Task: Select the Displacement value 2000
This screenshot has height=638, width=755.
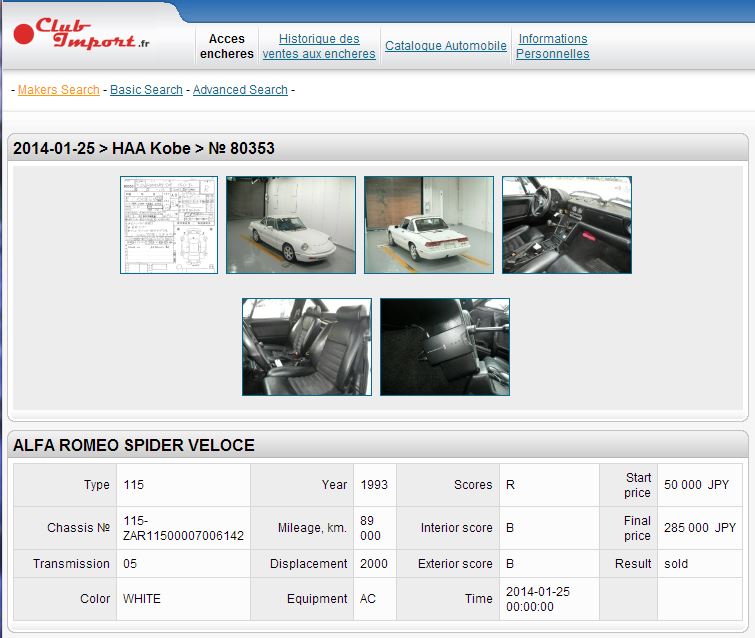Action: coord(374,564)
